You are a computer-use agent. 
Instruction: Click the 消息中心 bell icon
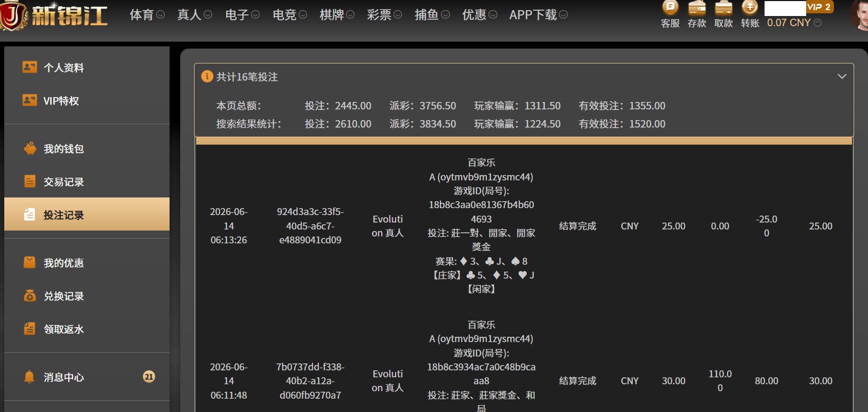pos(30,377)
